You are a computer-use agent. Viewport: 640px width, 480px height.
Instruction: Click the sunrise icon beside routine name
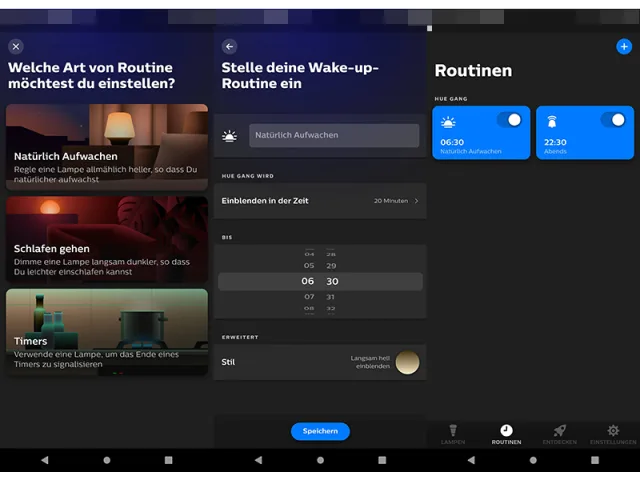[230, 136]
